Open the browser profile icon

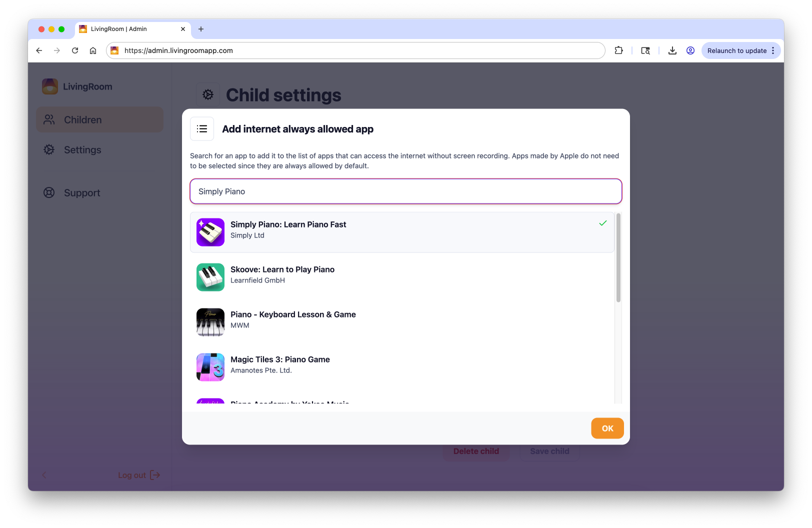point(690,50)
